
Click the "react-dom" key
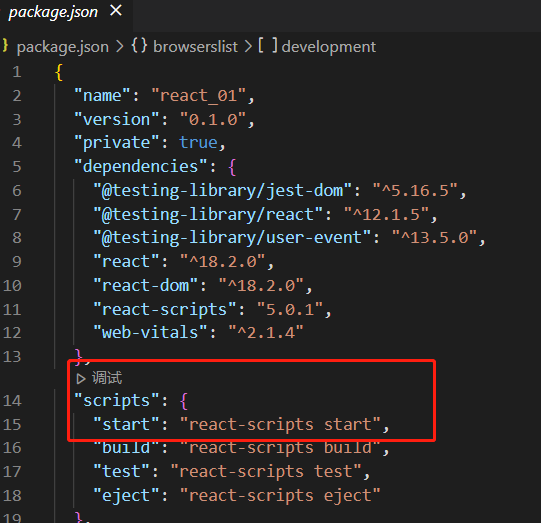coord(146,286)
